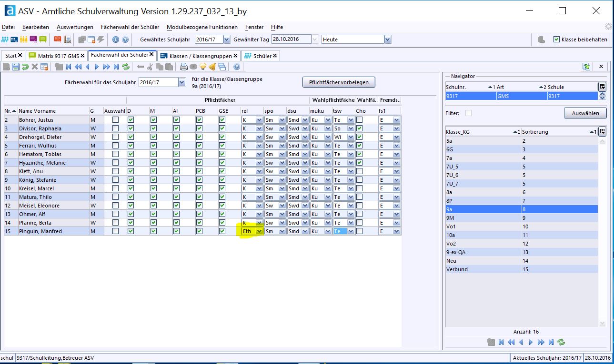Open tsw dropdown for Divisor, Raphaela
The width and height of the screenshot is (614, 364).
point(351,128)
